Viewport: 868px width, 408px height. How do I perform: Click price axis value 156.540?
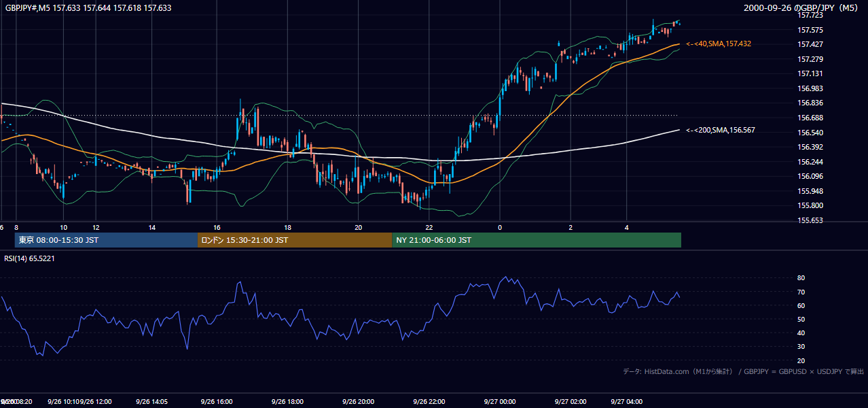pyautogui.click(x=810, y=133)
